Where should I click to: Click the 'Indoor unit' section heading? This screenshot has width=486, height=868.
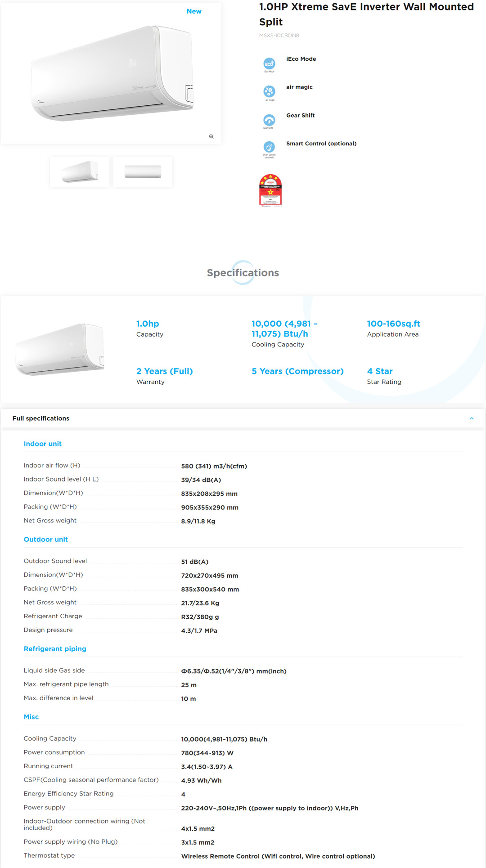tap(43, 444)
